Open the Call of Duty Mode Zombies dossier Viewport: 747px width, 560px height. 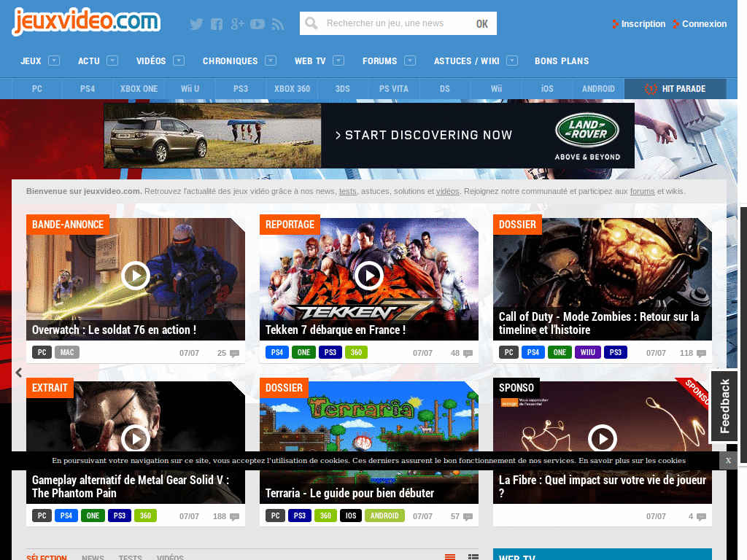(x=602, y=279)
